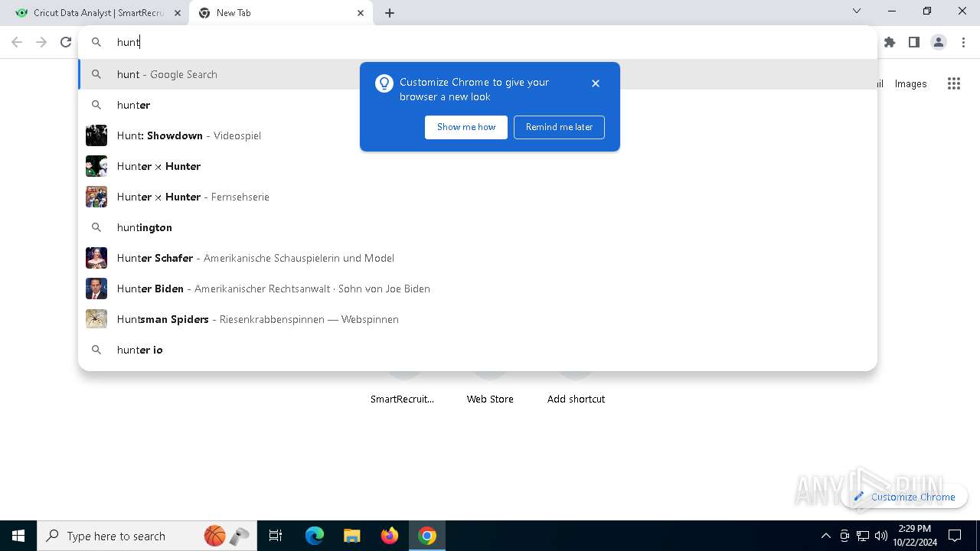Open the Chrome profile avatar

(x=939, y=42)
